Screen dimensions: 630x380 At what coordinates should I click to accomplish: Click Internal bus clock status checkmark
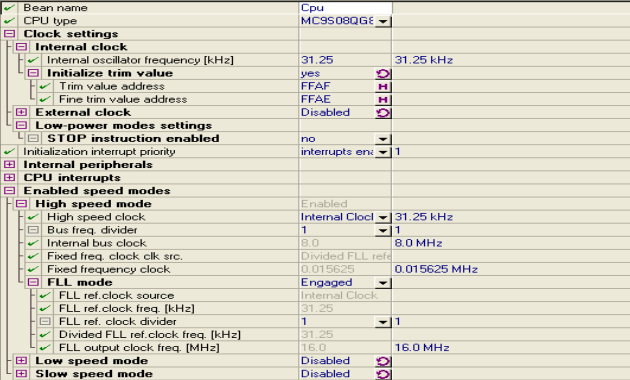coord(33,243)
